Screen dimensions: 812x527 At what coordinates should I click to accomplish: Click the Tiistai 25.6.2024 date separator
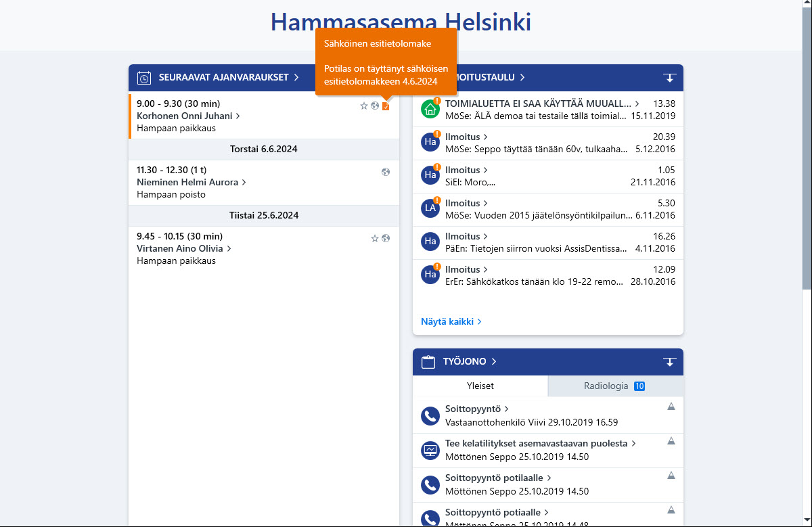coord(264,215)
